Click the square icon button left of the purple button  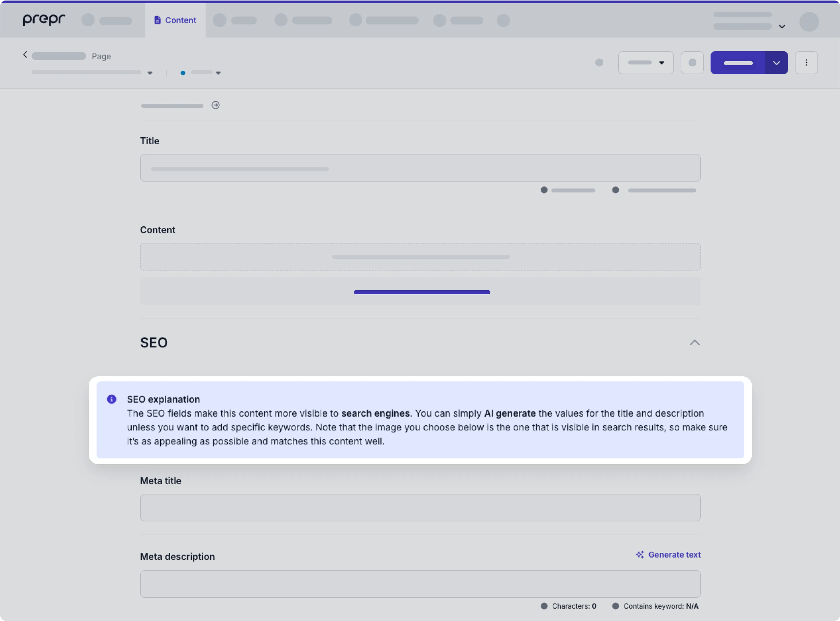pyautogui.click(x=692, y=63)
